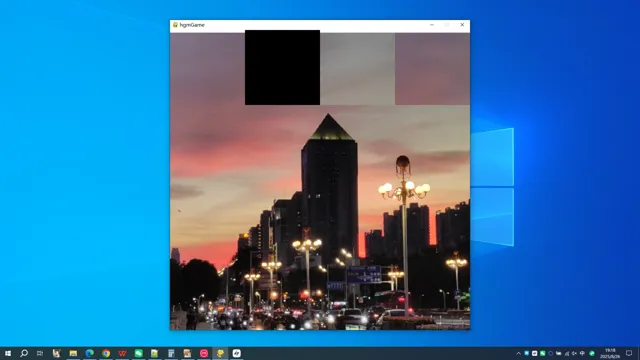Open the pink round taskbar app icon
The height and width of the screenshot is (360, 640).
pyautogui.click(x=204, y=353)
